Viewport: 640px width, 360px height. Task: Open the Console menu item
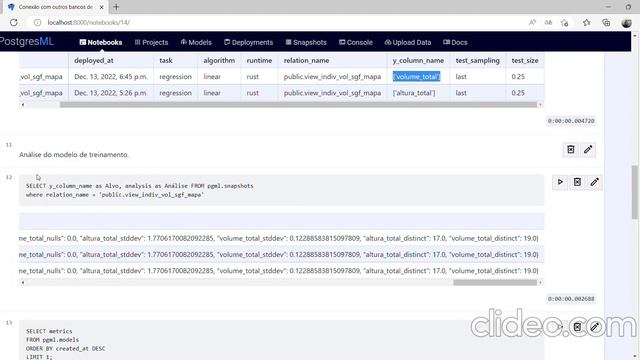(356, 42)
